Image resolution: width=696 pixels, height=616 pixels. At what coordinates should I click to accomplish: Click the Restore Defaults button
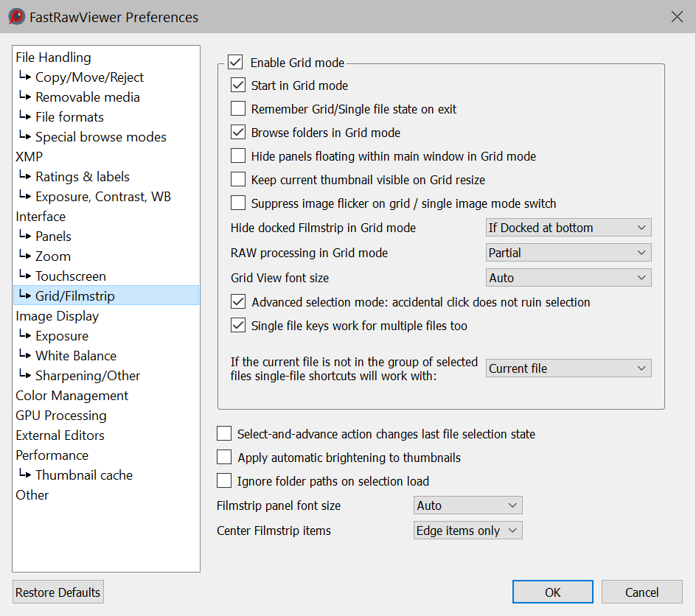[x=58, y=592]
